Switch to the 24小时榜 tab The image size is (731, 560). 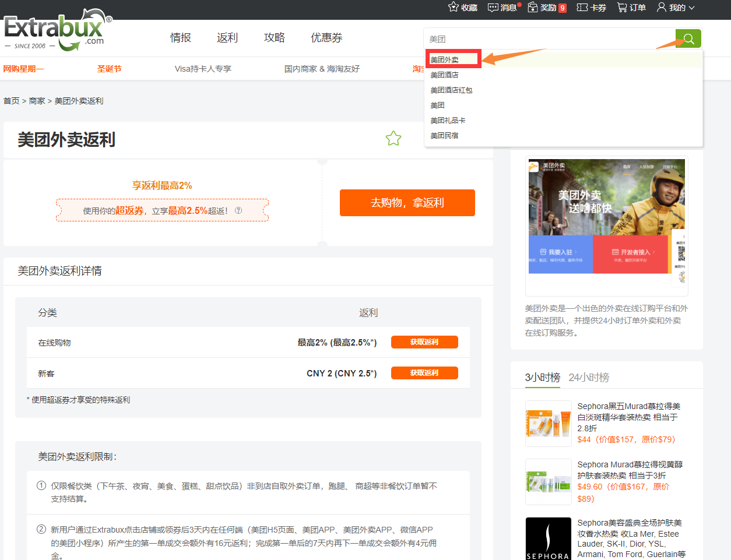(588, 376)
